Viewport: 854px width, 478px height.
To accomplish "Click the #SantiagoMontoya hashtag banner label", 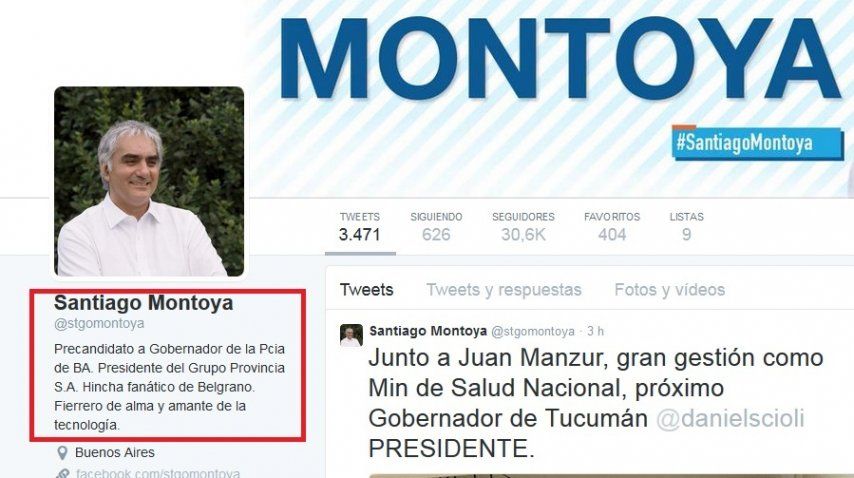I will (744, 143).
